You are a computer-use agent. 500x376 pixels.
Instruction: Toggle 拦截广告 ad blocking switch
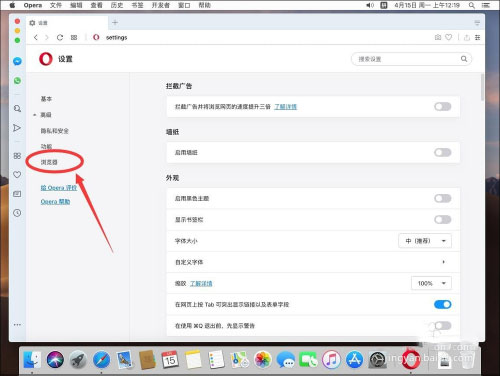point(443,107)
